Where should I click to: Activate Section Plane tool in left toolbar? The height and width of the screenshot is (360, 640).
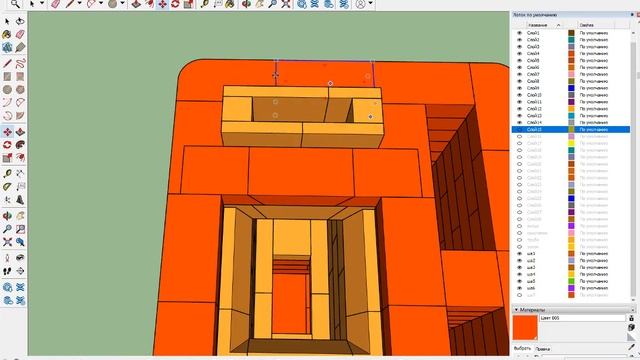click(20, 271)
